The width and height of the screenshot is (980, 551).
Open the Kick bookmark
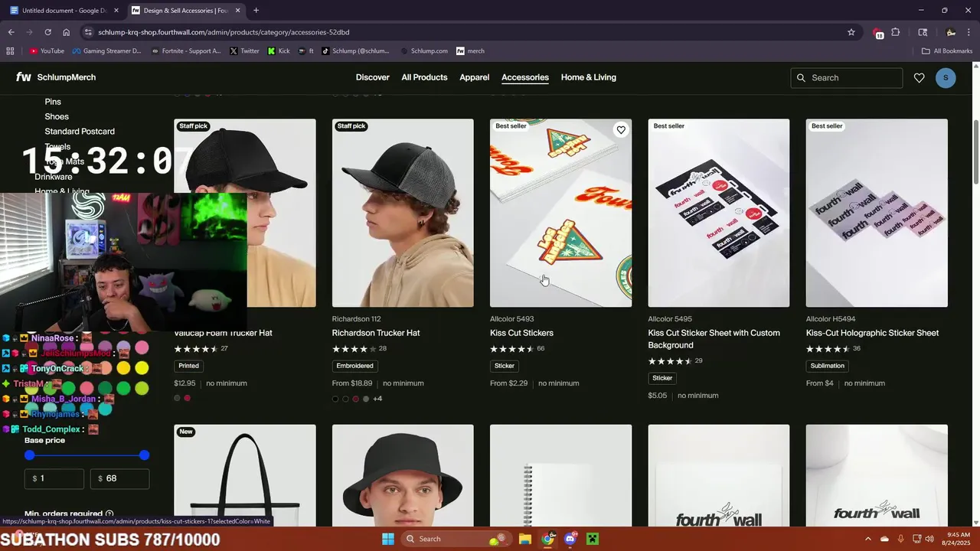[x=279, y=51]
